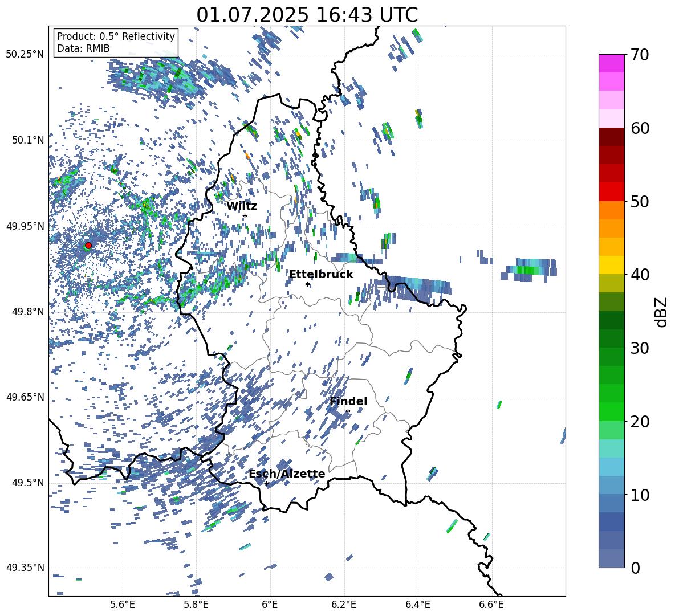Click the Esch/Alzette cross marker

(266, 483)
